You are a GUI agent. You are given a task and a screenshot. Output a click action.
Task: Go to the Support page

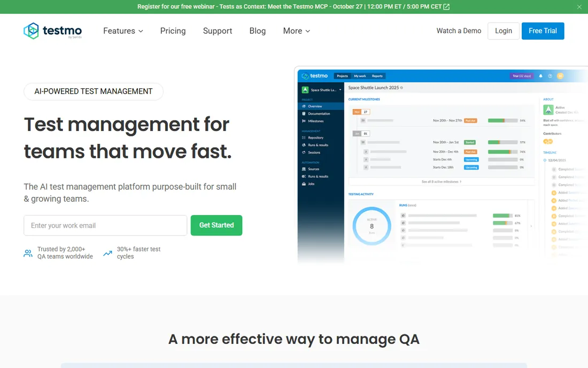218,31
